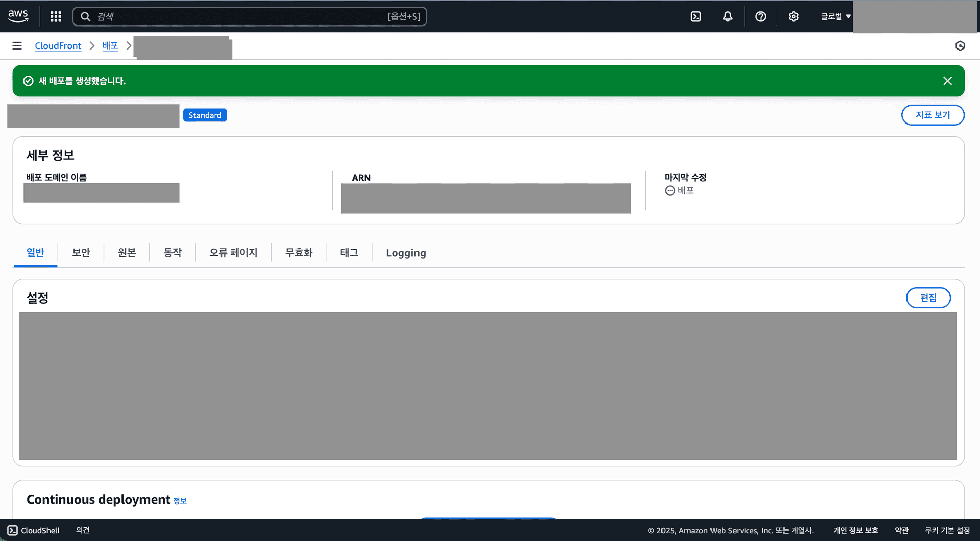This screenshot has height=541, width=980.
Task: Open the side navigation hamburger menu
Action: pos(17,45)
